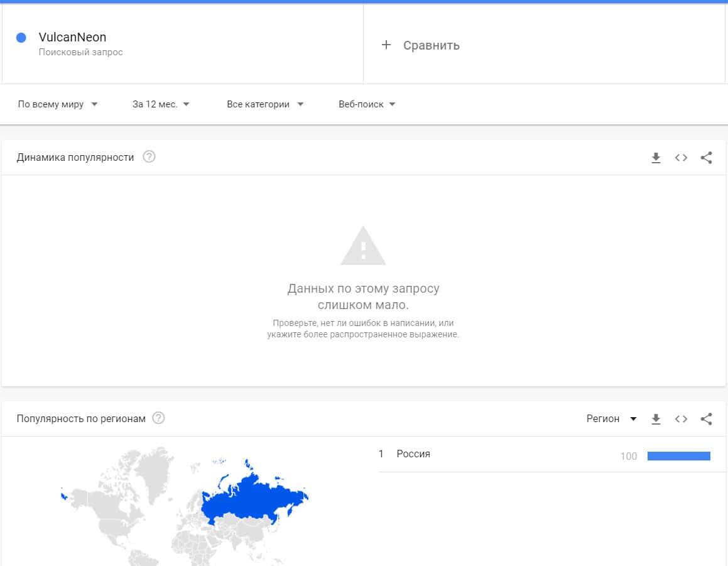Open the За 12 мес. period dropdown

[161, 104]
